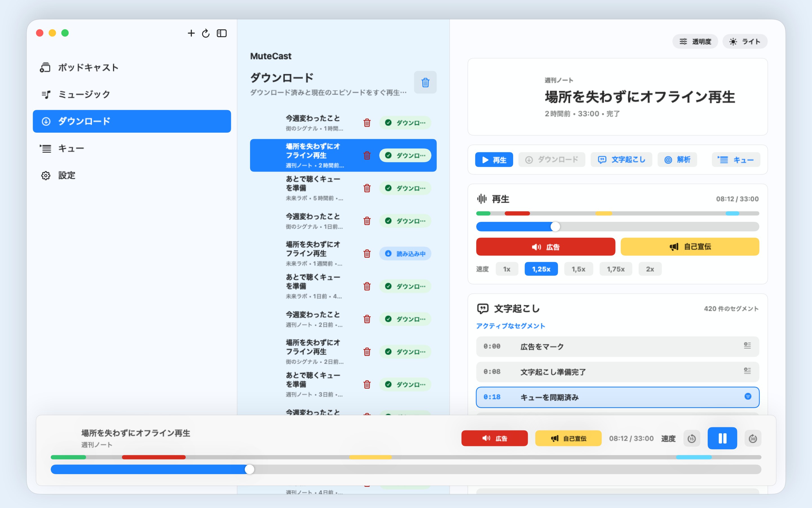Click trash icon for 週刊ノート 3日前 episode

tap(367, 384)
